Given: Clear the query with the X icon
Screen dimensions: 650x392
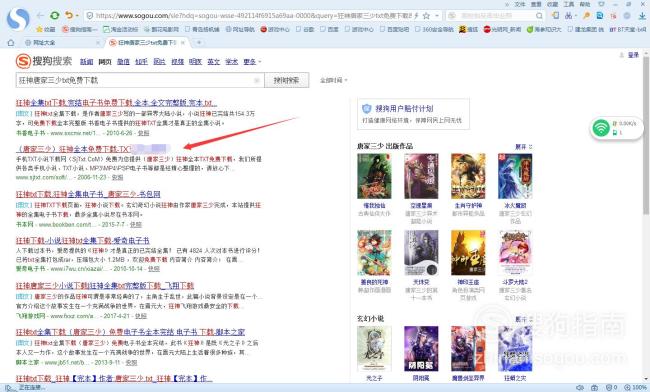Looking at the screenshot, I should pos(257,80).
